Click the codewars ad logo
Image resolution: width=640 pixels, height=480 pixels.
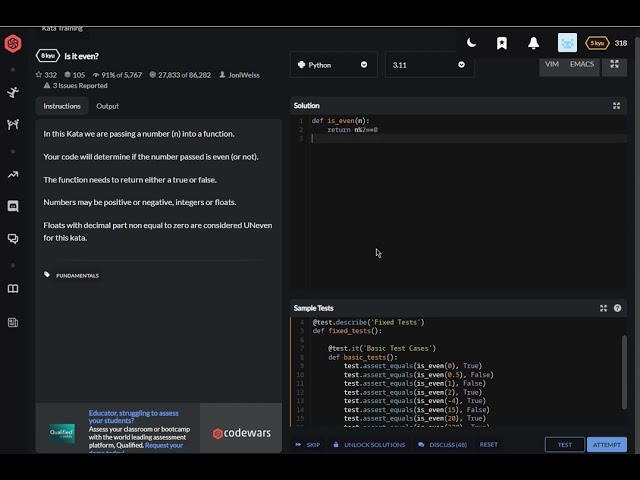tap(241, 433)
